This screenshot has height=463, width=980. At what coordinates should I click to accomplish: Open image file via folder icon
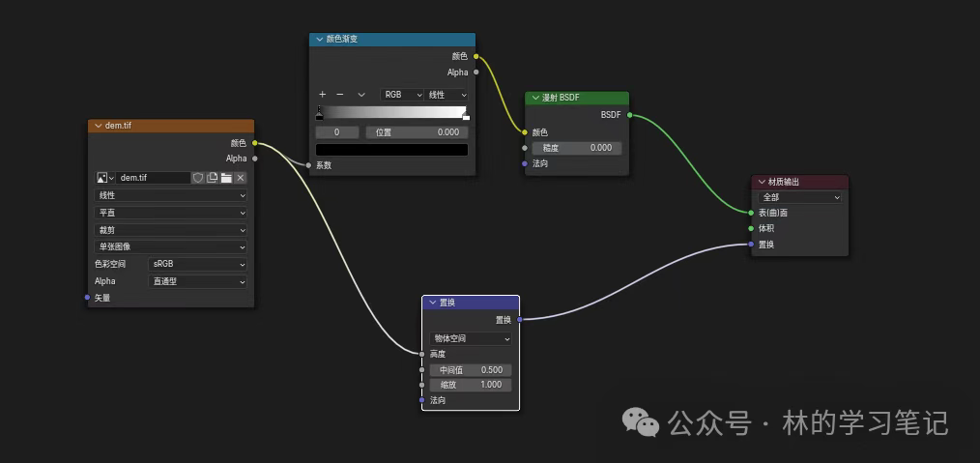coord(226,178)
